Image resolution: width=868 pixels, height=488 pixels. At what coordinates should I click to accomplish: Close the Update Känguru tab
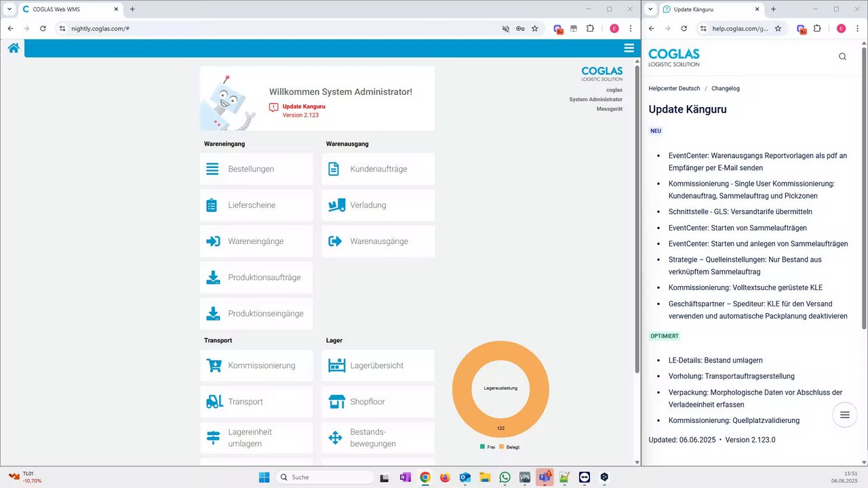[757, 9]
